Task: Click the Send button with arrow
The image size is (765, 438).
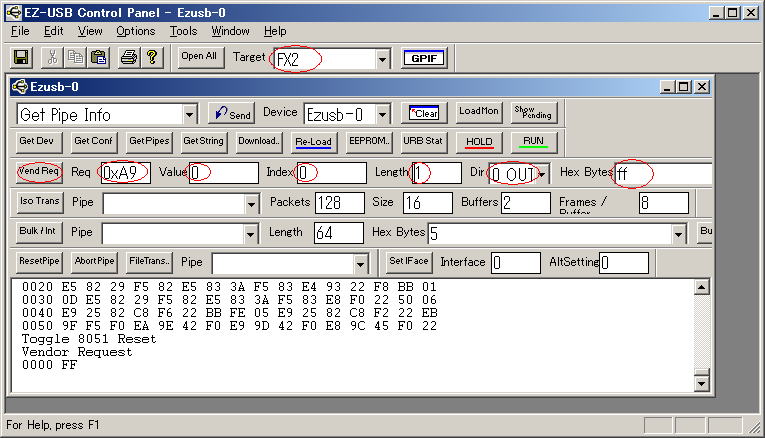Action: click(x=233, y=113)
